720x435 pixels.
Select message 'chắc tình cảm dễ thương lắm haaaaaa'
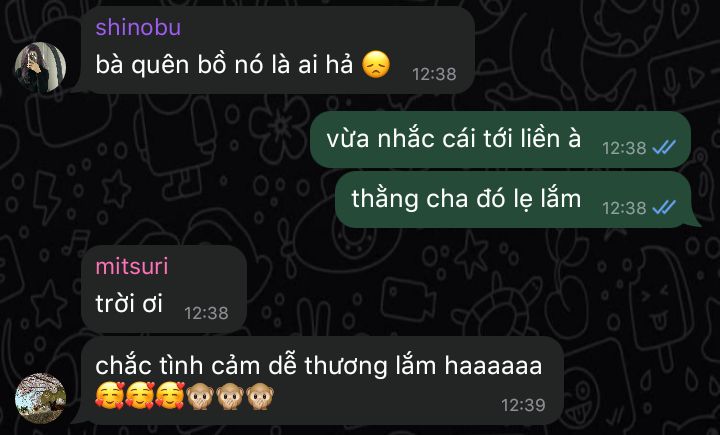(x=319, y=366)
